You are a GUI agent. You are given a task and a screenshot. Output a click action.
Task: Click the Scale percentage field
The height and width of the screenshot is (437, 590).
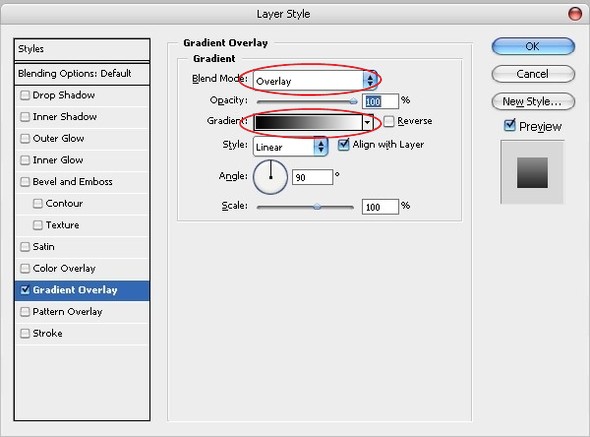tap(380, 207)
